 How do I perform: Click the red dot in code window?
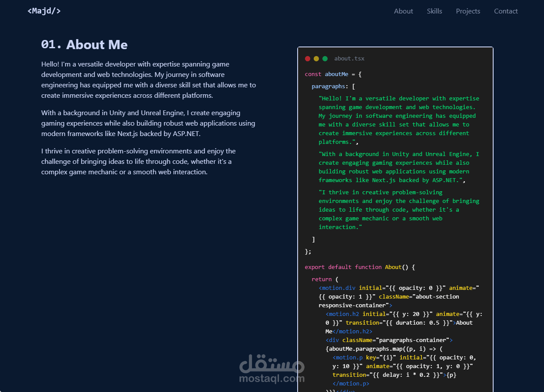point(308,59)
